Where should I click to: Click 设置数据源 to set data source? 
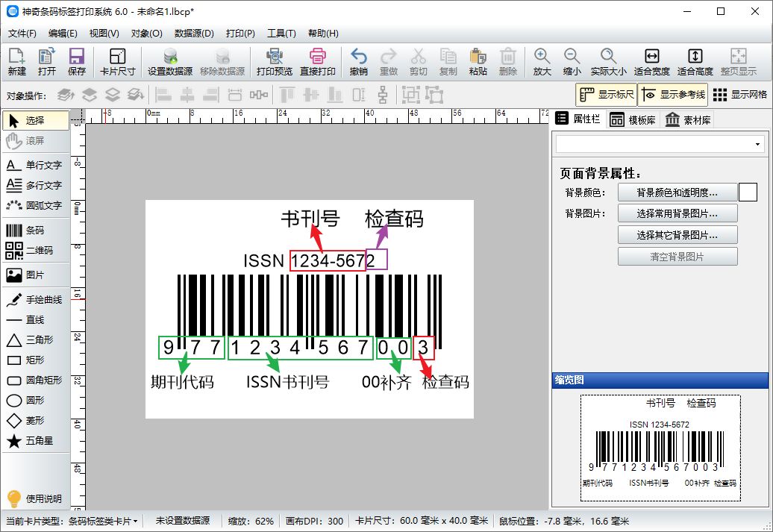click(x=170, y=62)
